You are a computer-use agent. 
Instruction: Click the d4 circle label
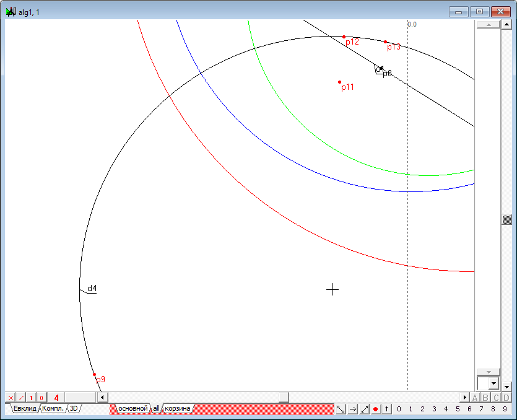point(92,288)
